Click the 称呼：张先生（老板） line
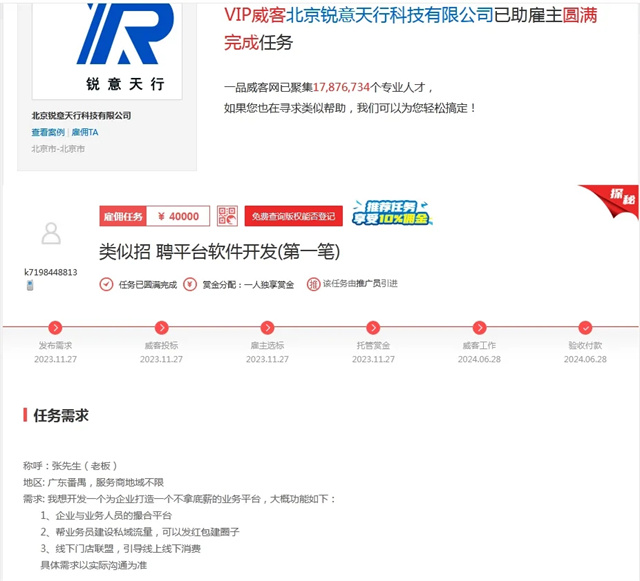This screenshot has width=640, height=581. (70, 466)
